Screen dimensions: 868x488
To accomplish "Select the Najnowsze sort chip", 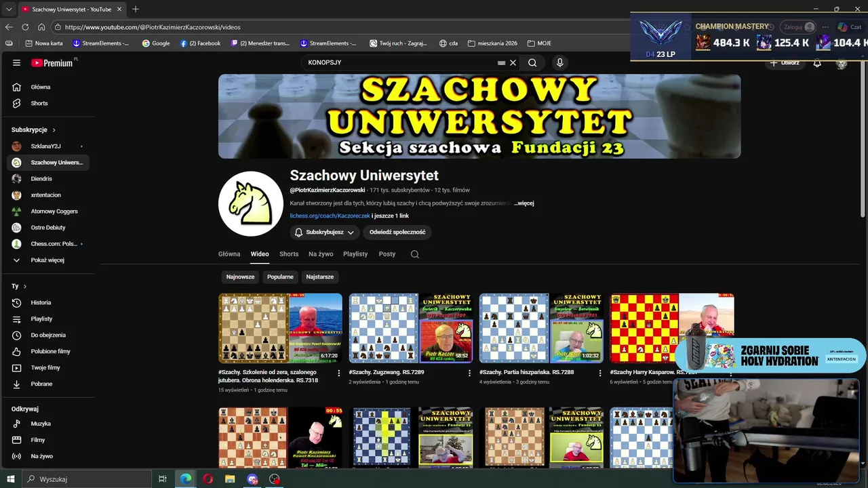I will coord(240,277).
